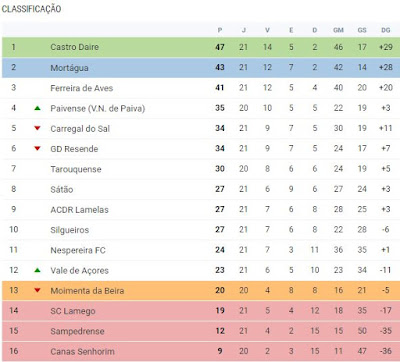Open the Castro Daire team link
Image resolution: width=400 pixels, height=362 pixels.
74,47
